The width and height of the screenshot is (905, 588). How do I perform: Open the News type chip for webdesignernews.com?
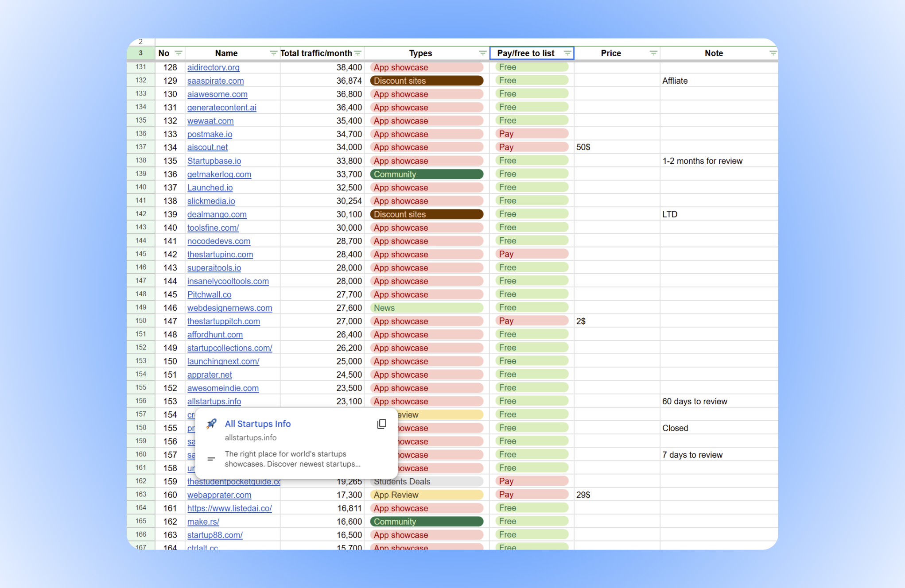[x=426, y=308]
